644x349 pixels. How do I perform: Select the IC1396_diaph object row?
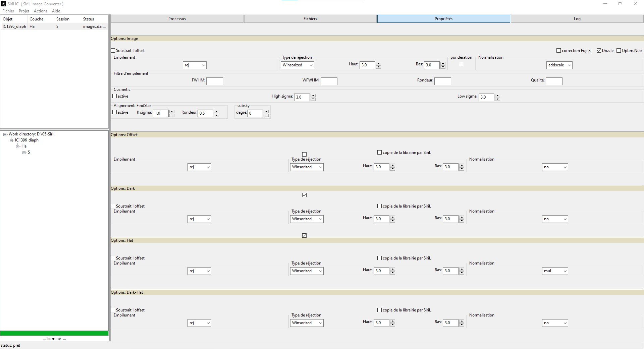point(54,26)
